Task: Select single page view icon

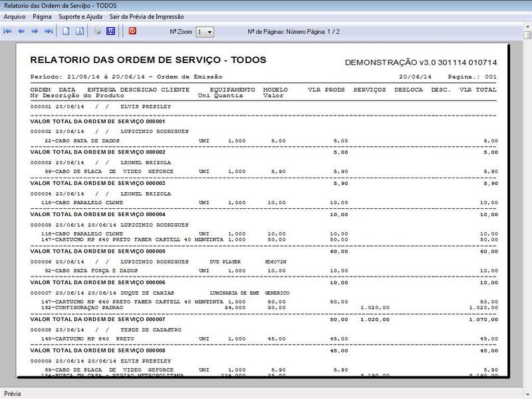Action: (66, 31)
